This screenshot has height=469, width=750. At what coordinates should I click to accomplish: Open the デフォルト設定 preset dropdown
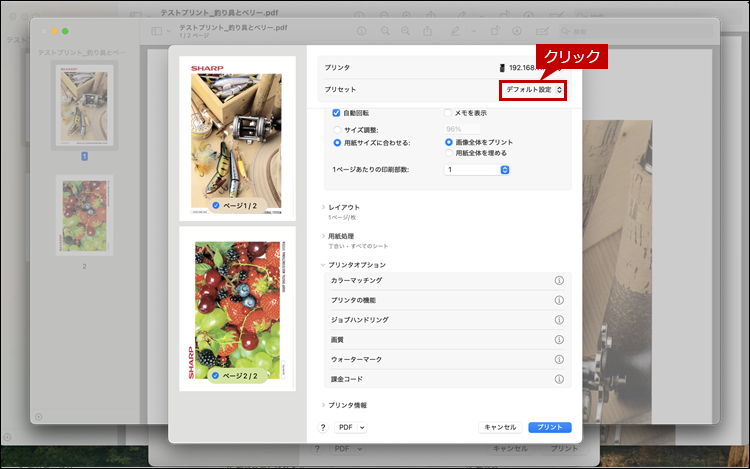point(534,90)
